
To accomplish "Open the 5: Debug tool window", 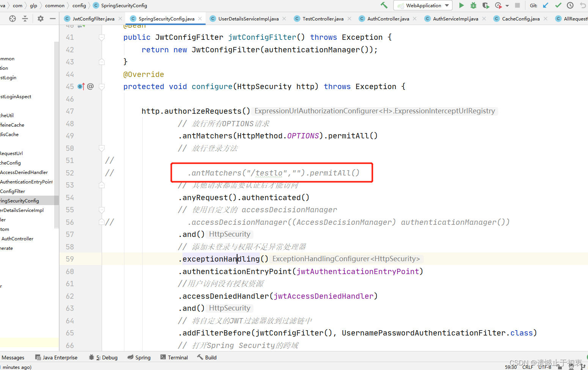I will coord(103,357).
